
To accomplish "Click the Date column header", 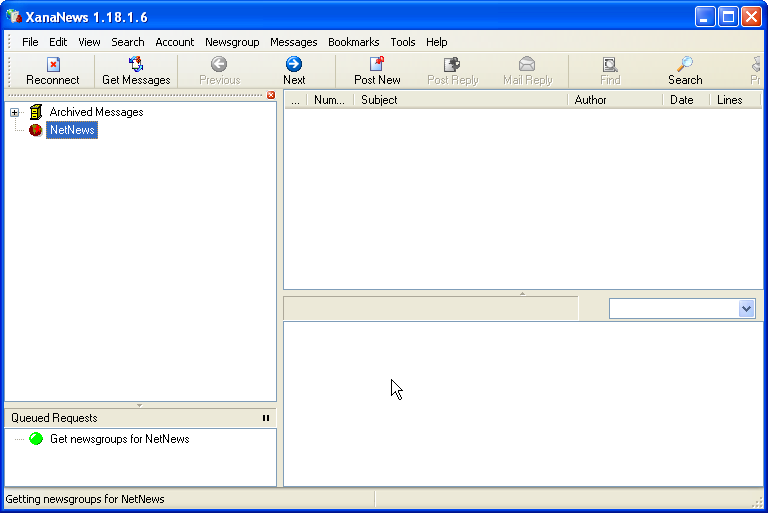I will click(x=684, y=100).
